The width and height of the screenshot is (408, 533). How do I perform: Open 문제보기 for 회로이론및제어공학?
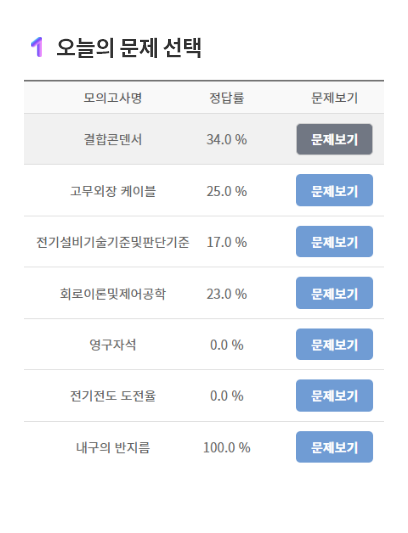(334, 293)
